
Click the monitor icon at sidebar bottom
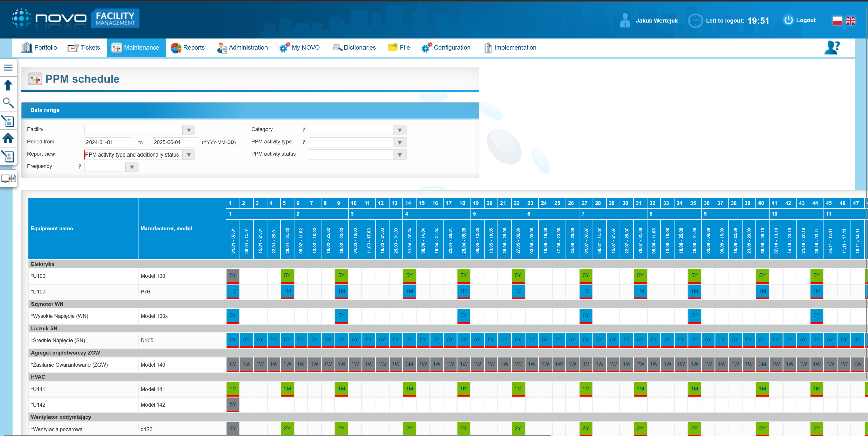coord(8,178)
